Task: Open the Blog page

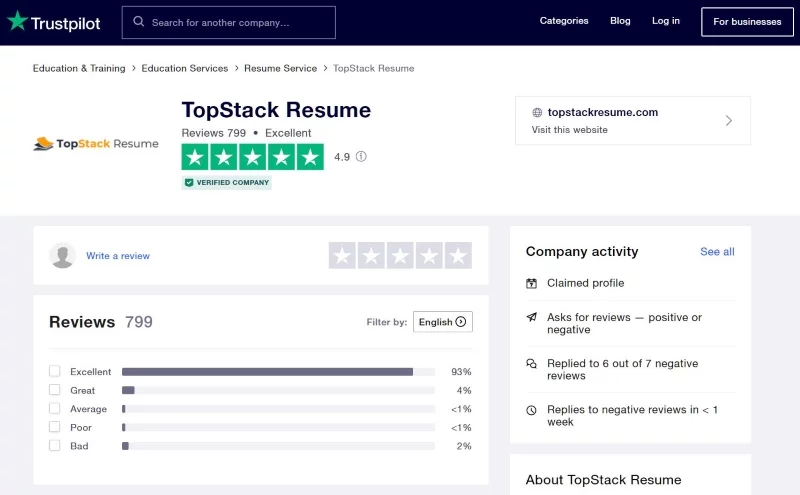Action: [620, 21]
